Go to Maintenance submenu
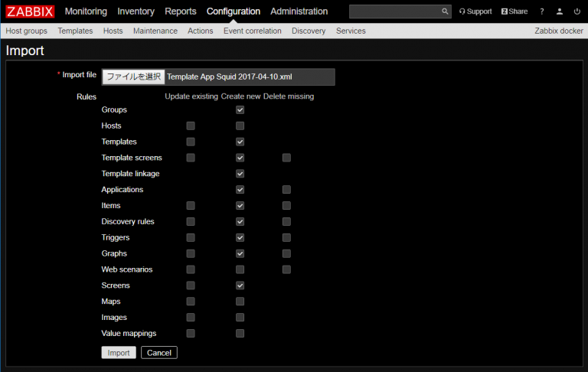The image size is (588, 372). (x=155, y=31)
